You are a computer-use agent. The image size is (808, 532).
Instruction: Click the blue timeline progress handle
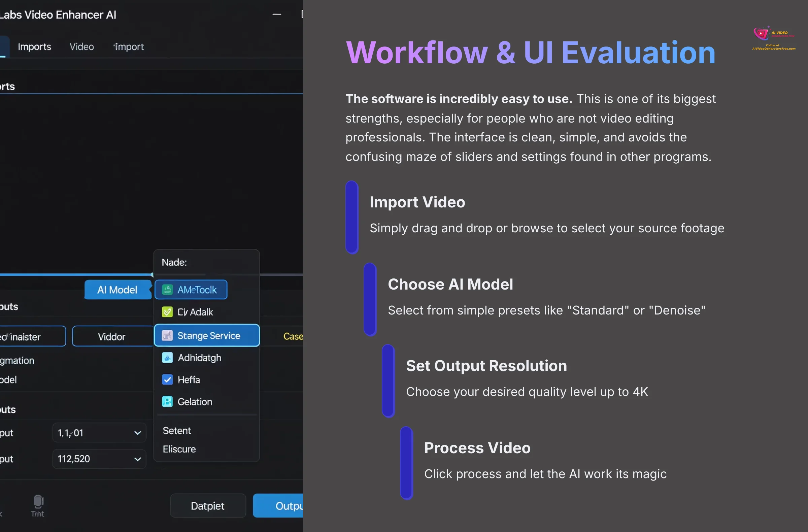pyautogui.click(x=152, y=275)
